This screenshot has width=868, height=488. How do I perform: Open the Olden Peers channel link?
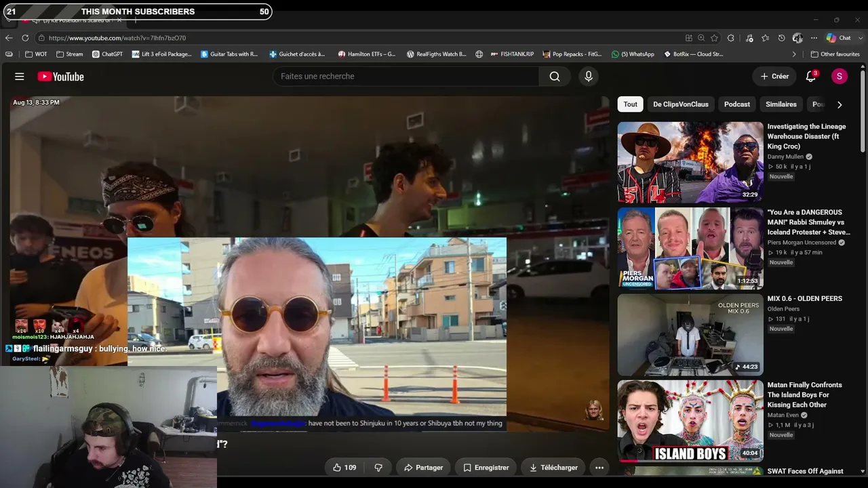[x=783, y=309]
